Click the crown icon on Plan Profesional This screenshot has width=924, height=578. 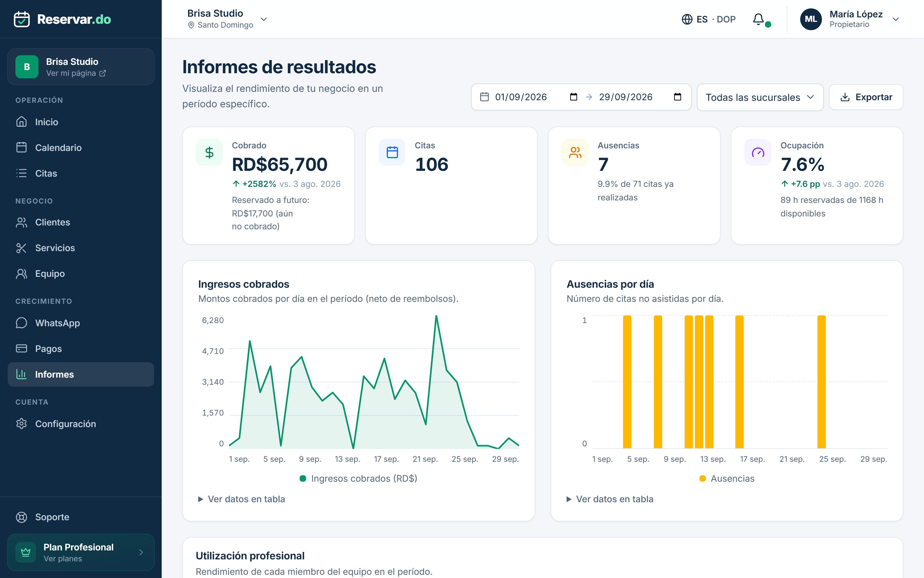[x=26, y=552]
